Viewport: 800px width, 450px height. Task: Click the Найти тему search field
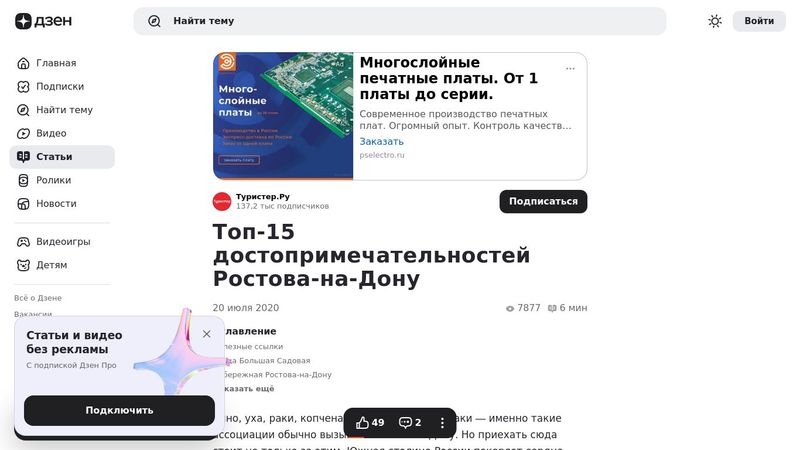(x=399, y=21)
